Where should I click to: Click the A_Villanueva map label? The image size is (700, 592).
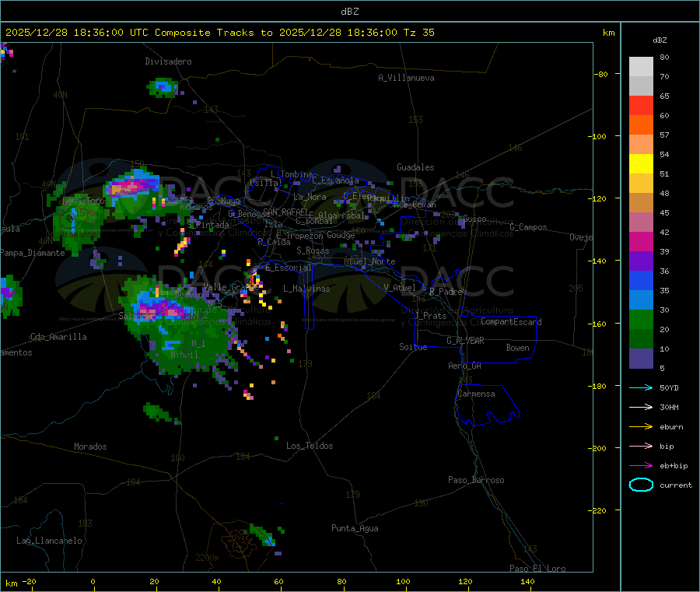click(406, 78)
